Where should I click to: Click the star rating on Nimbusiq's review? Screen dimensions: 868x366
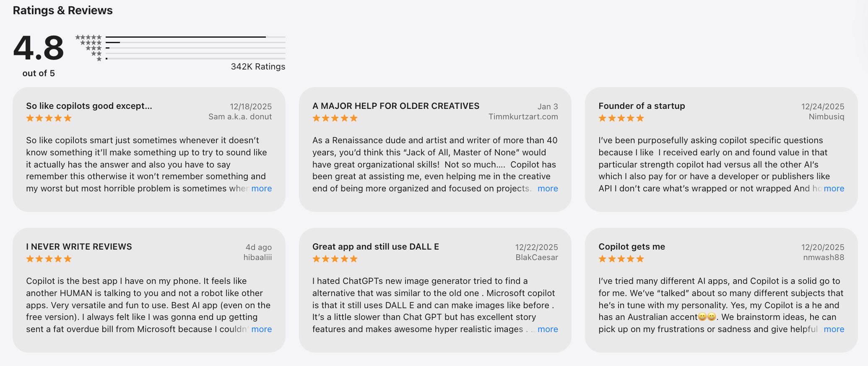(621, 118)
